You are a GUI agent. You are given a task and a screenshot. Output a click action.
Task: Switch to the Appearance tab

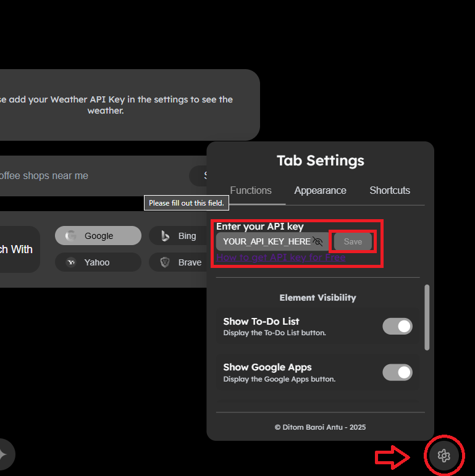coord(320,190)
